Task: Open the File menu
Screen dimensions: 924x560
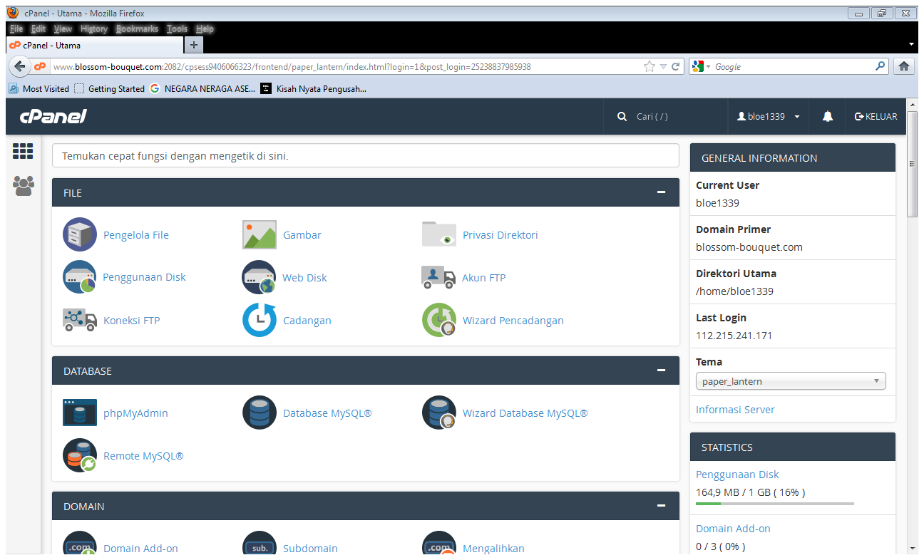Action: tap(16, 29)
